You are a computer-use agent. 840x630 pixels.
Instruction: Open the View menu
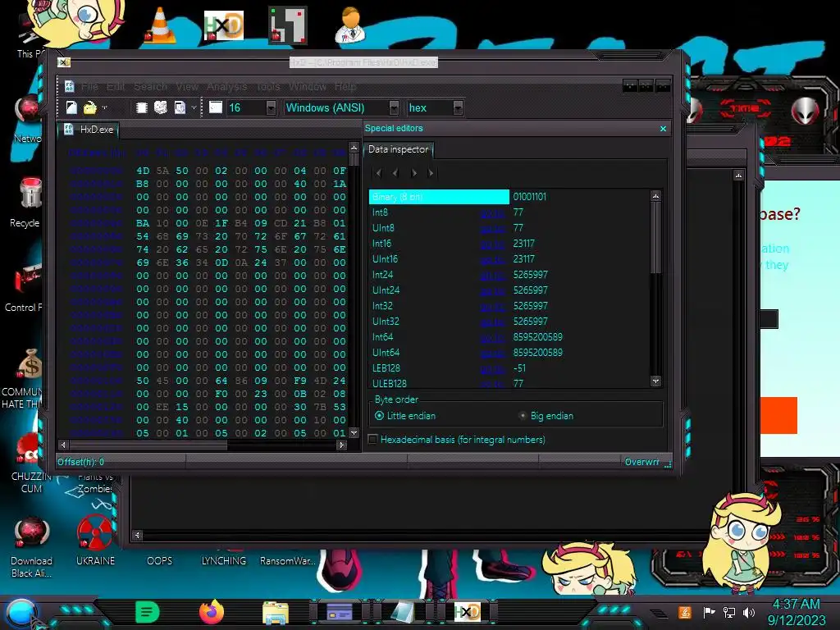click(187, 86)
